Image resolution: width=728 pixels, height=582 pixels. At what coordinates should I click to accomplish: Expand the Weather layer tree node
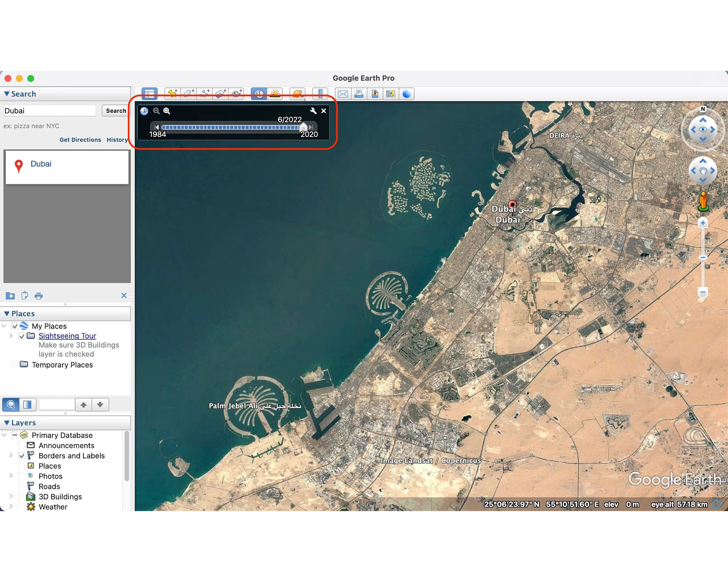click(x=11, y=507)
